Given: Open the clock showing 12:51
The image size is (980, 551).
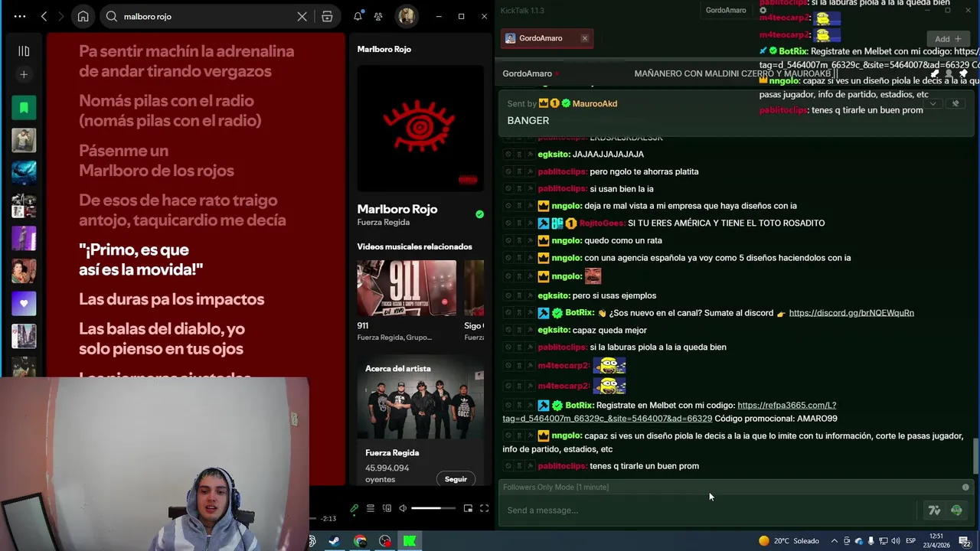Looking at the screenshot, I should pos(936,540).
